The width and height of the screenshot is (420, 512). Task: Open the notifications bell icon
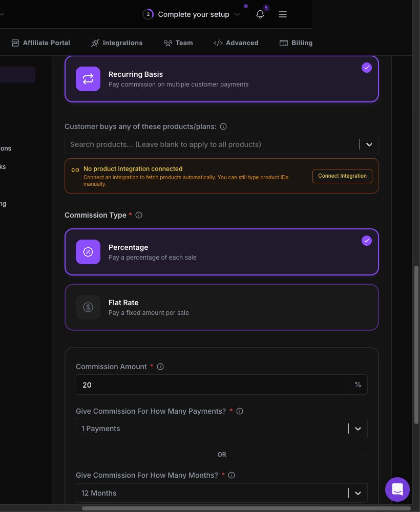click(x=260, y=14)
